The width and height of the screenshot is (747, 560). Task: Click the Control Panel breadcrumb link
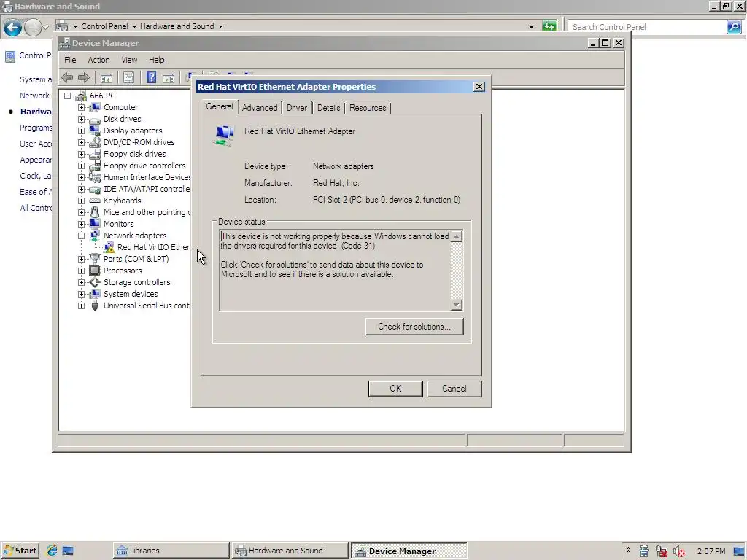[104, 27]
